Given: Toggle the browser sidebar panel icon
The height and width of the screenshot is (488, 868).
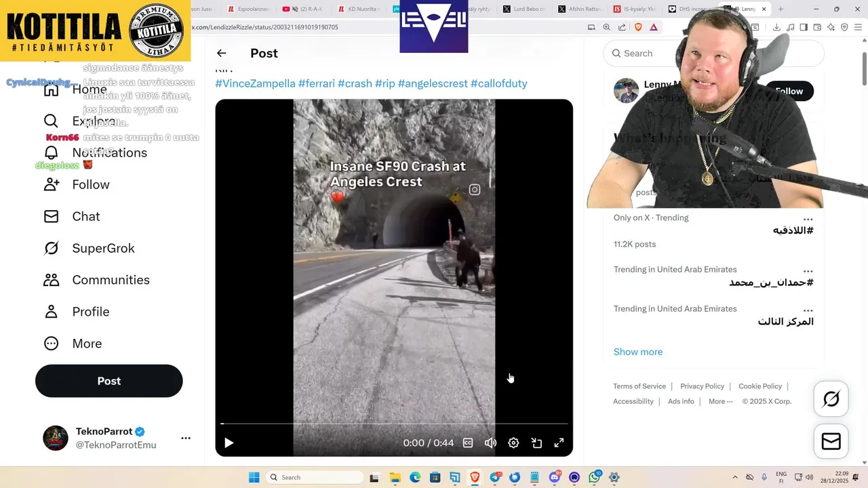Looking at the screenshot, I should (804, 27).
